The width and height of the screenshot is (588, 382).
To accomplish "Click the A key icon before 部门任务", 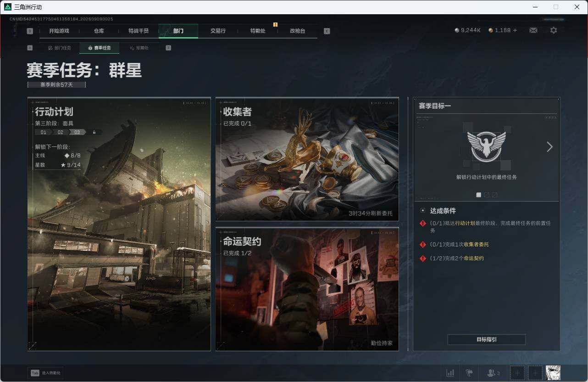I will pyautogui.click(x=30, y=48).
